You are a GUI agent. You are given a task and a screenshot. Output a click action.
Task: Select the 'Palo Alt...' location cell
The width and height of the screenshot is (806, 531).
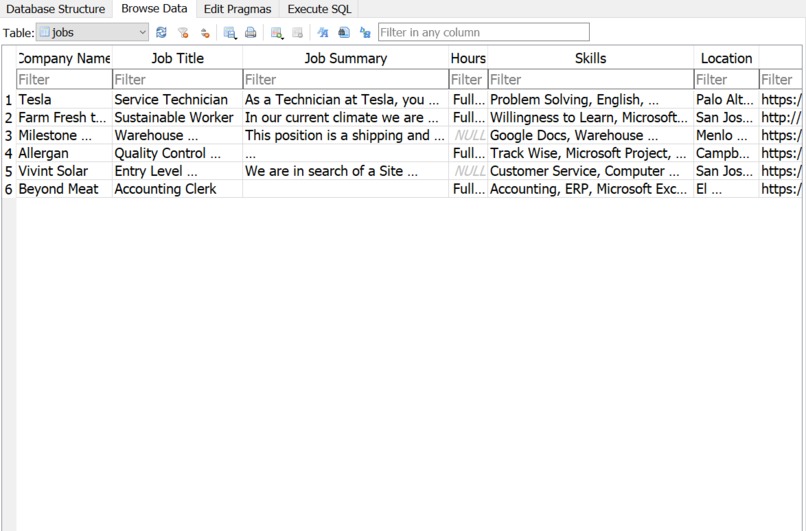726,100
